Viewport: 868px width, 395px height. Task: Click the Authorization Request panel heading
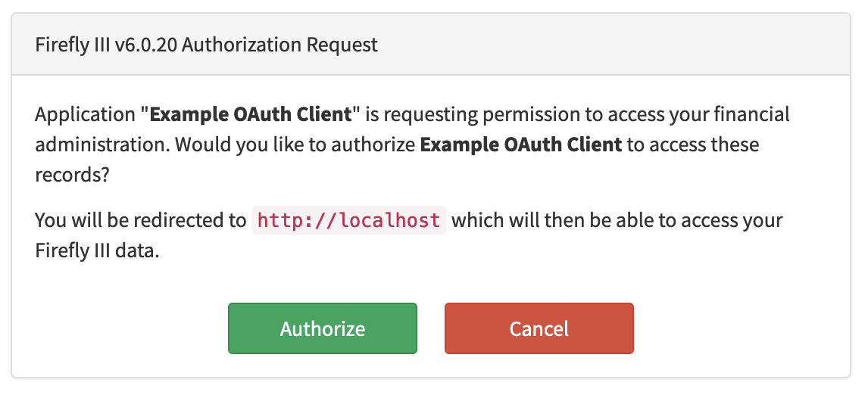(206, 45)
